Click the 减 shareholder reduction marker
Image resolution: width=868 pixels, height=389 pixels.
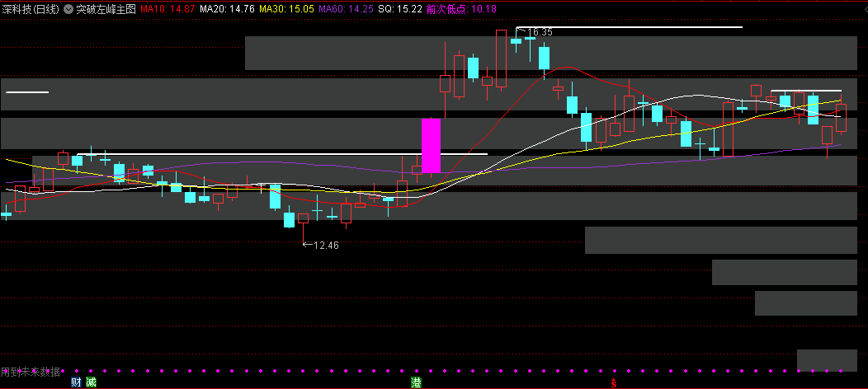(91, 382)
